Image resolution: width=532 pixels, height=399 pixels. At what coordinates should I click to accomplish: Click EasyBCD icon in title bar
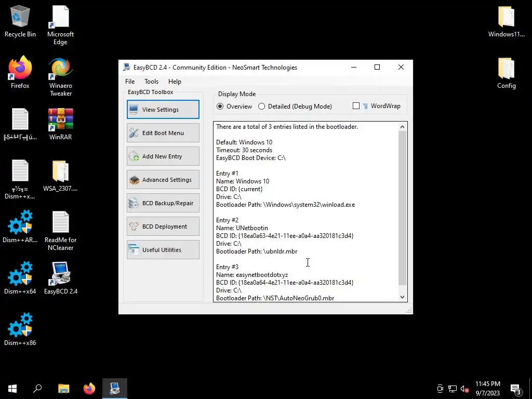tap(127, 67)
